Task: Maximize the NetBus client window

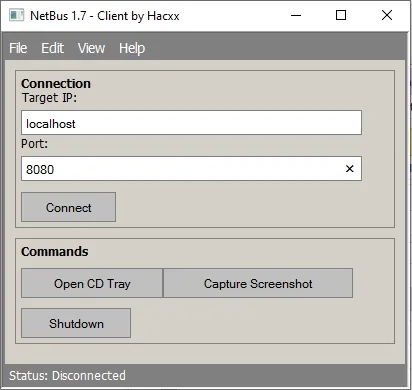Action: tap(341, 15)
